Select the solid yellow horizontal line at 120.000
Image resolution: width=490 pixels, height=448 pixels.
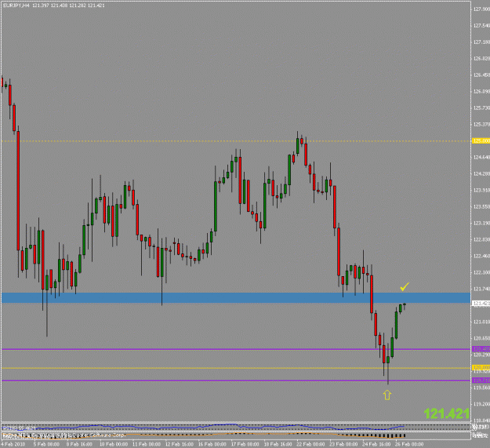click(236, 368)
